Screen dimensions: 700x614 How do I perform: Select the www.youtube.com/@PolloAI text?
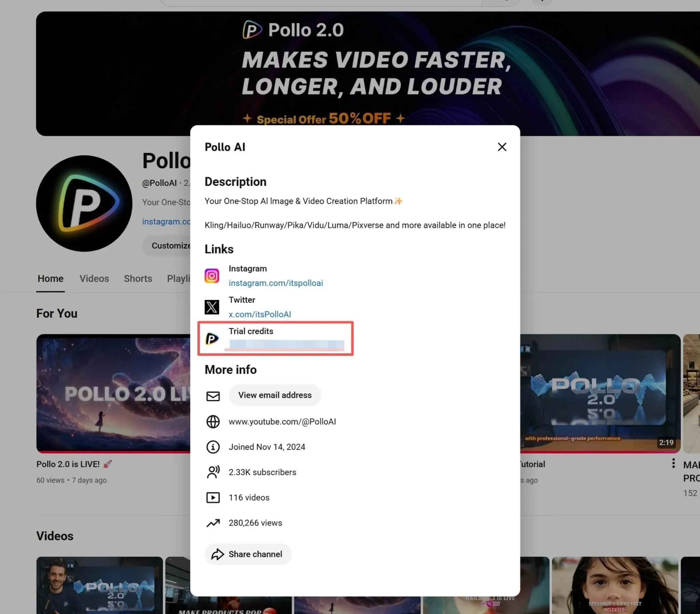(282, 422)
